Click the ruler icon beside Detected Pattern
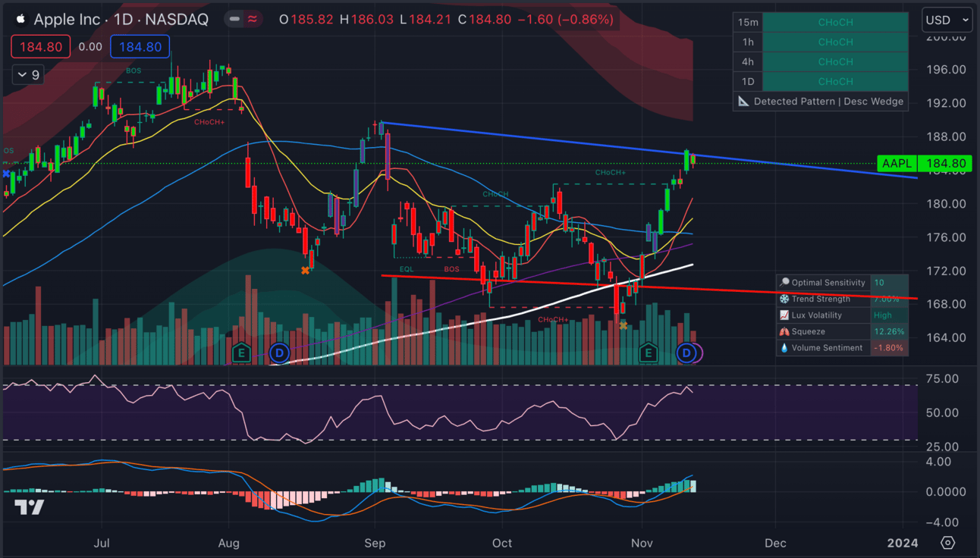Screen dimensions: 980x558 pyautogui.click(x=743, y=101)
